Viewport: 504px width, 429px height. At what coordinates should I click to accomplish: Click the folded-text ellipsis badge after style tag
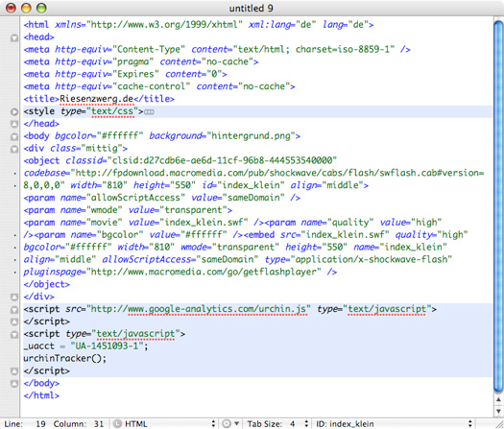[149, 112]
